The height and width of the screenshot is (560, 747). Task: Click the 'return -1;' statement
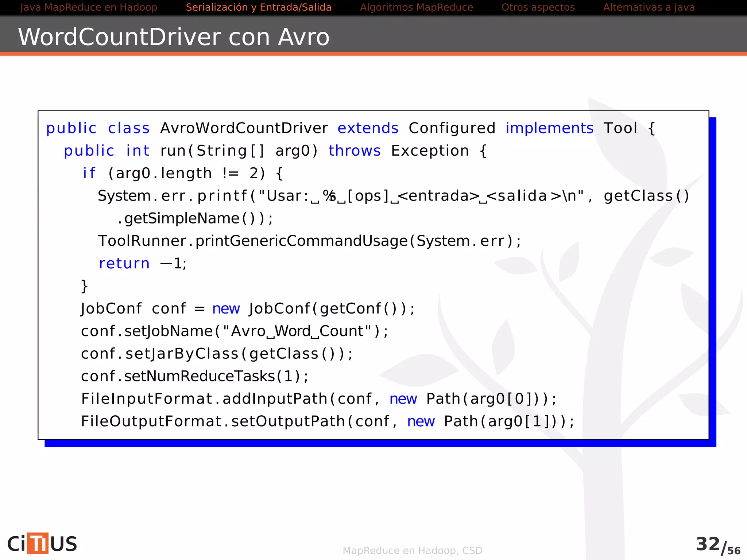click(143, 264)
